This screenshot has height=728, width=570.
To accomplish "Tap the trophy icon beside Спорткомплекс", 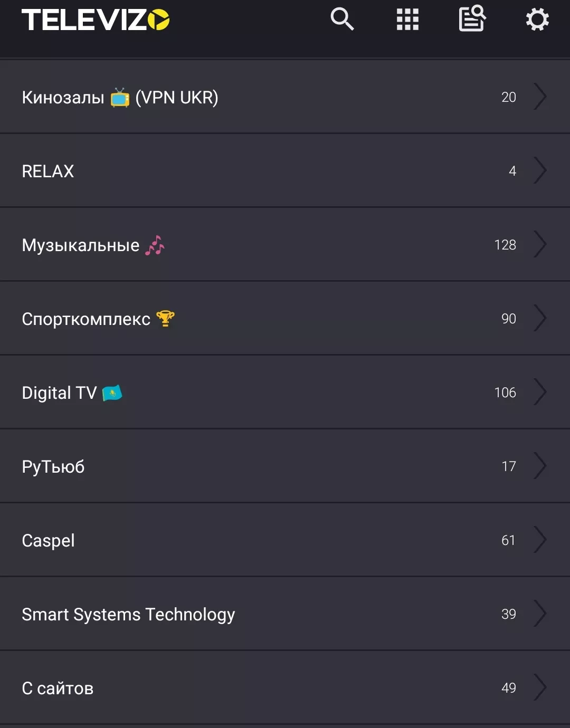I will coord(165,319).
